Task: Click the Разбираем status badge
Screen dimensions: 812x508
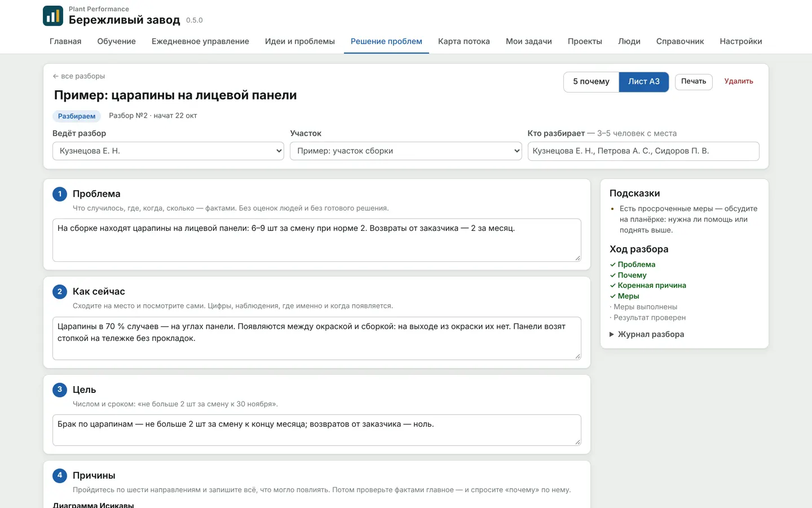Action: pyautogui.click(x=77, y=116)
